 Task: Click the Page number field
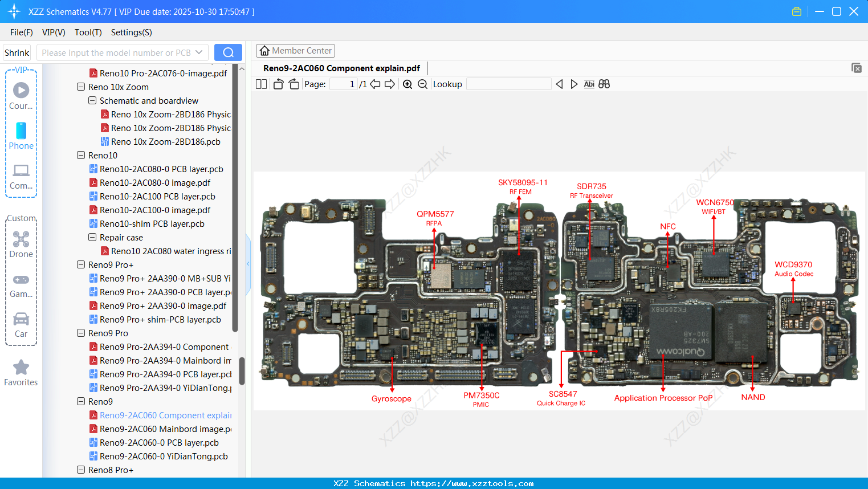click(344, 84)
